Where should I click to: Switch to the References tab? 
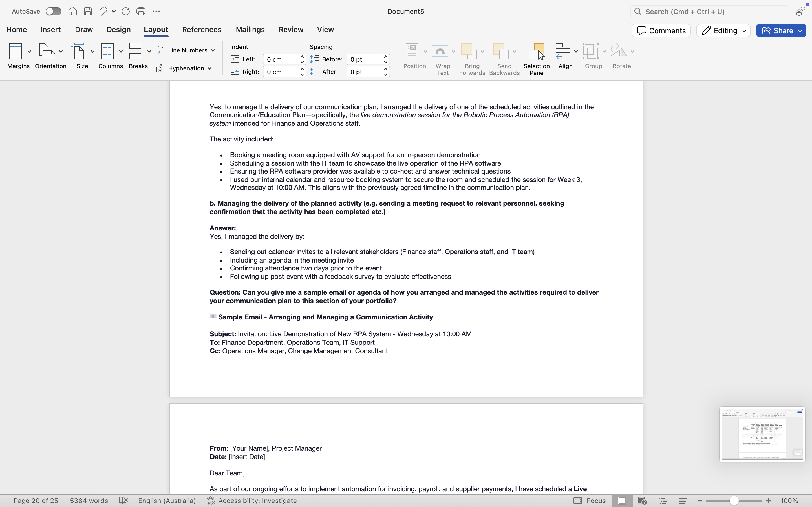[202, 30]
